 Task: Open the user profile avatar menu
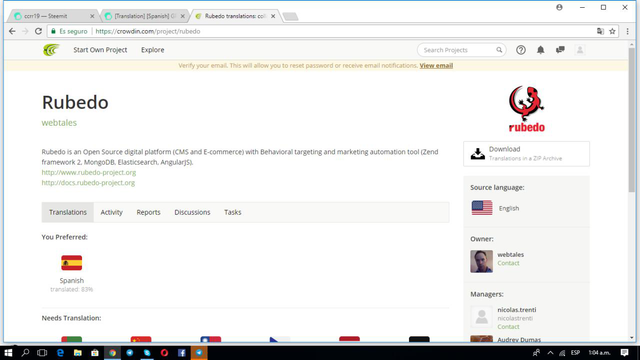[580, 50]
